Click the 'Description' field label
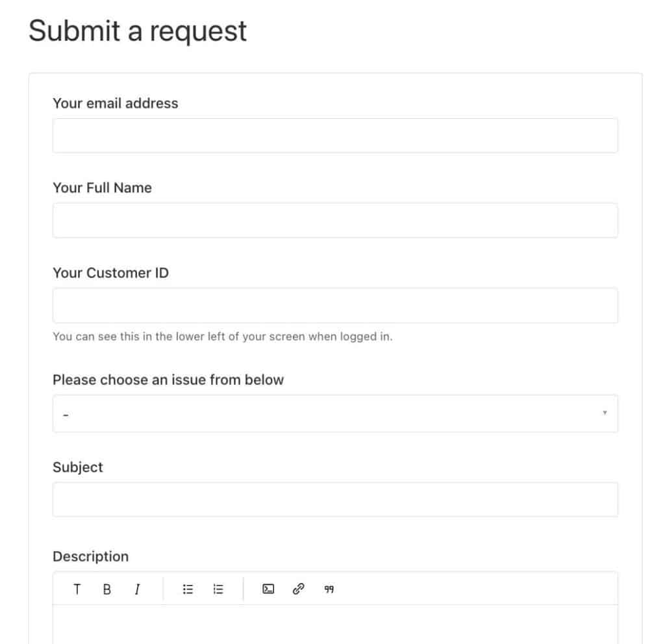The image size is (665, 644). coord(91,556)
